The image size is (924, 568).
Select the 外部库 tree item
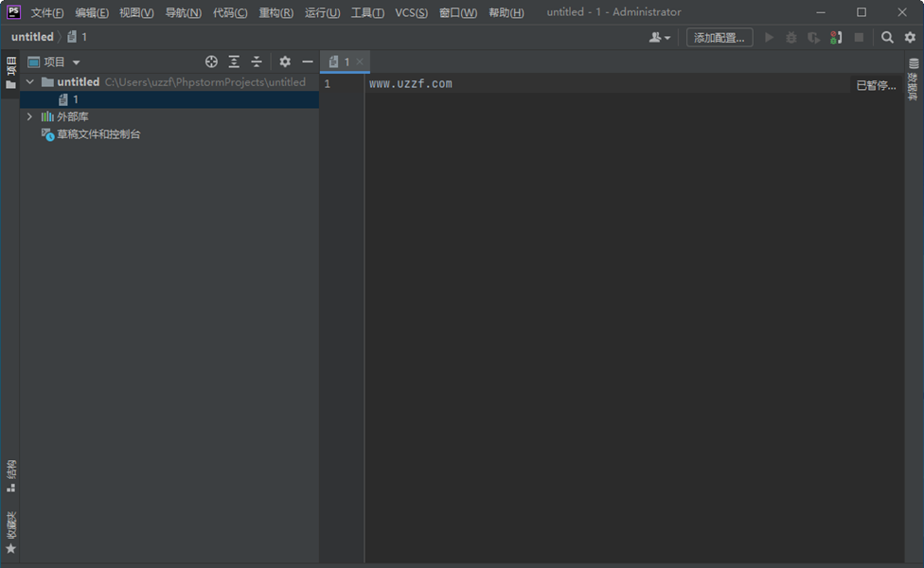64,116
